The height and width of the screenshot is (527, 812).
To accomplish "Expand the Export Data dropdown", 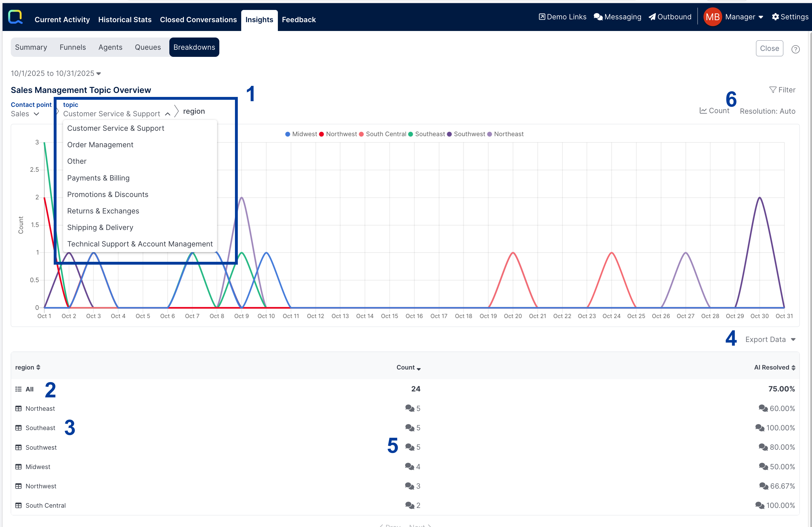I will pos(770,339).
